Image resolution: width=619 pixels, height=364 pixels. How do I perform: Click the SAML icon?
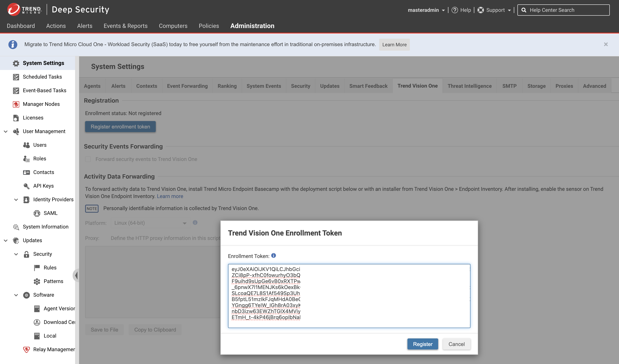point(37,213)
